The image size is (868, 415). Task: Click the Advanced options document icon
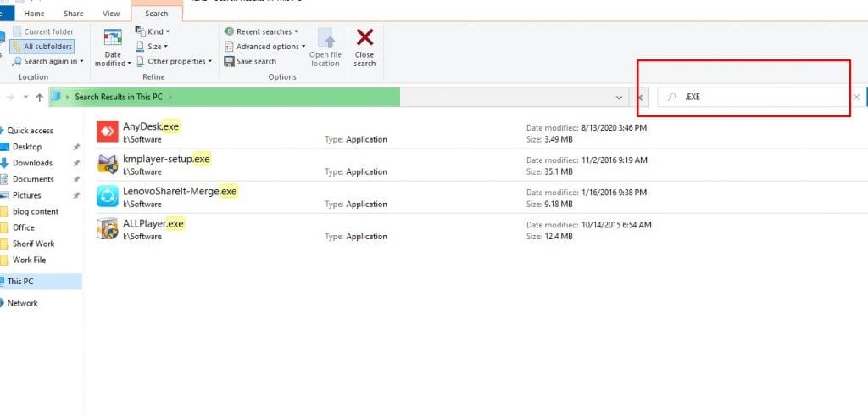[229, 47]
